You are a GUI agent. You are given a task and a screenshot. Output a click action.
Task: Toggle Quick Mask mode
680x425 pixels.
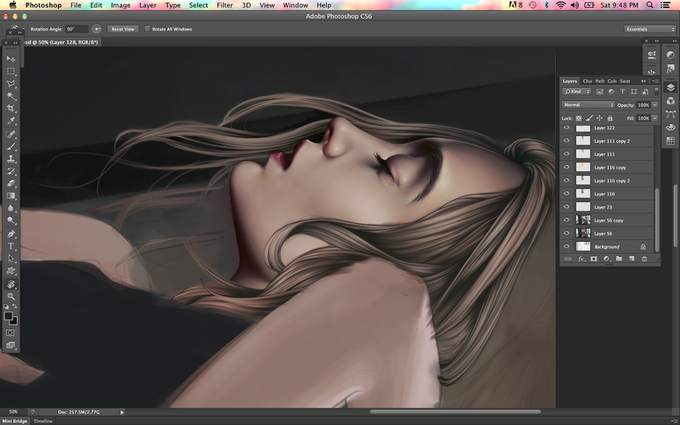[10, 333]
